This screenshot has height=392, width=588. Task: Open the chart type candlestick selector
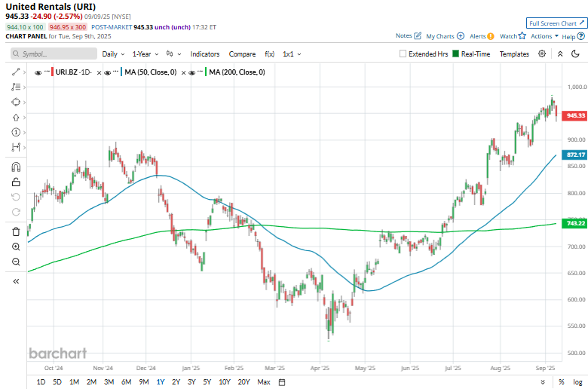(173, 54)
